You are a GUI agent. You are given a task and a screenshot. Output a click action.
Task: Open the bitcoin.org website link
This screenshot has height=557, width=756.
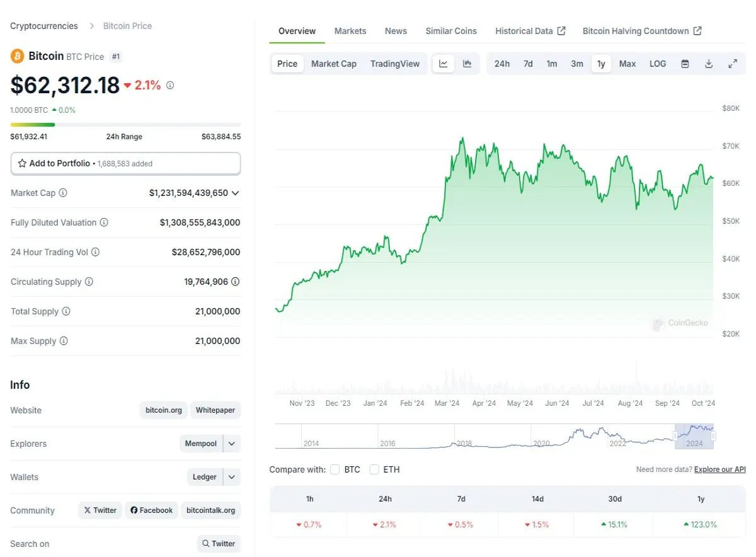pos(164,410)
